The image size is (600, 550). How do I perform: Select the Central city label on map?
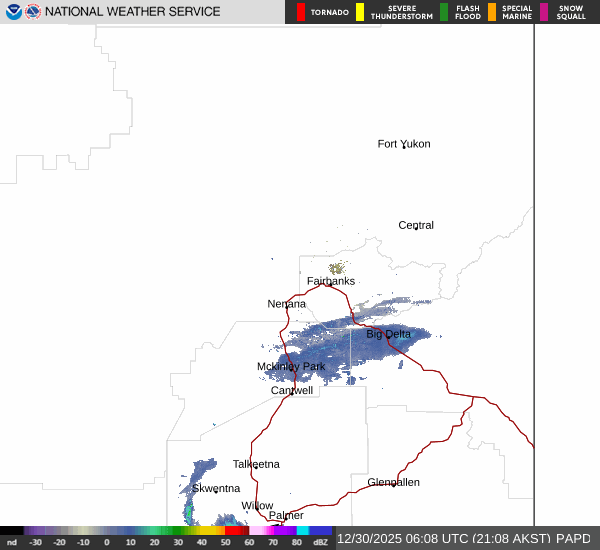pos(416,225)
